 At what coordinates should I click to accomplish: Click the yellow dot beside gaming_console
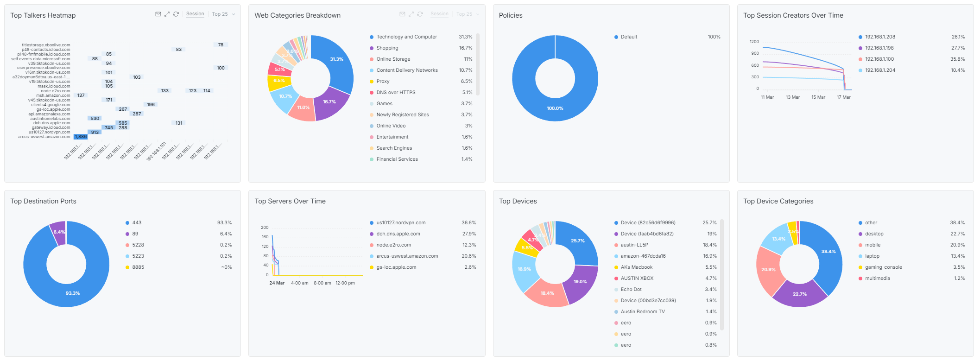(x=860, y=267)
